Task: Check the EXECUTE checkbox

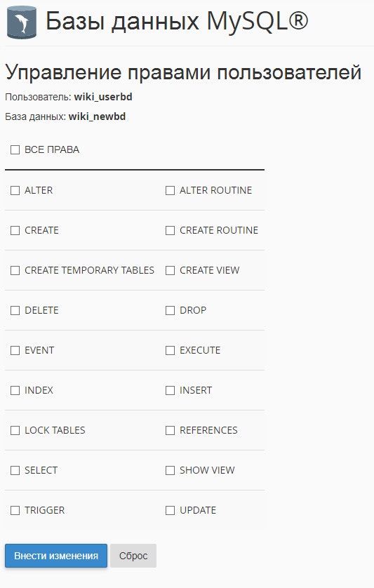Action: click(170, 350)
